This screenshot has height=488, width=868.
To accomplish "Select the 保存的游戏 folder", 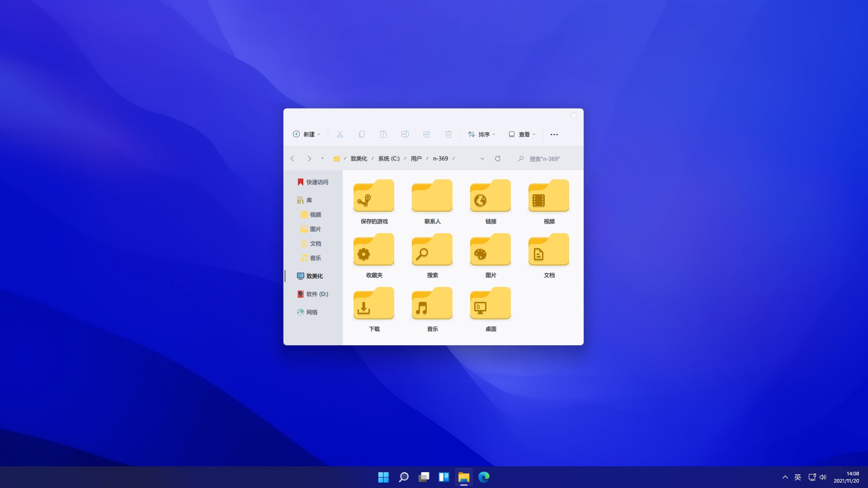I will pos(374,202).
